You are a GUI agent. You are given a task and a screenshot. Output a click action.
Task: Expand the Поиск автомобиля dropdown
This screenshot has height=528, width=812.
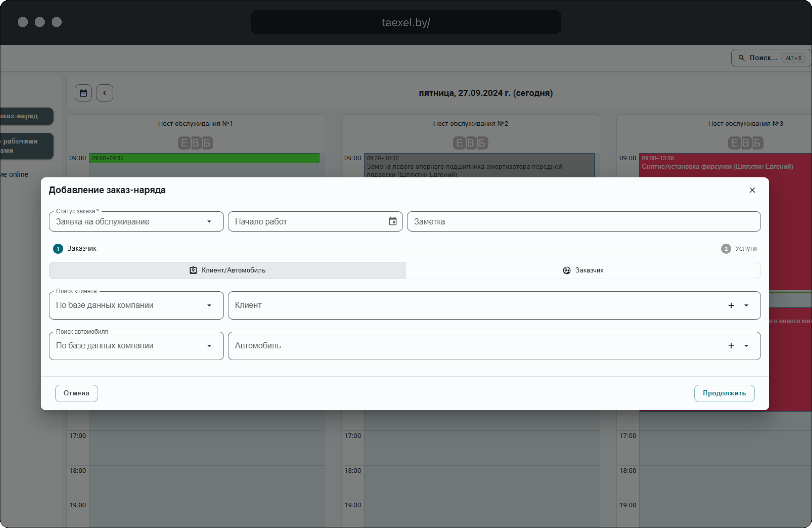[x=209, y=346]
